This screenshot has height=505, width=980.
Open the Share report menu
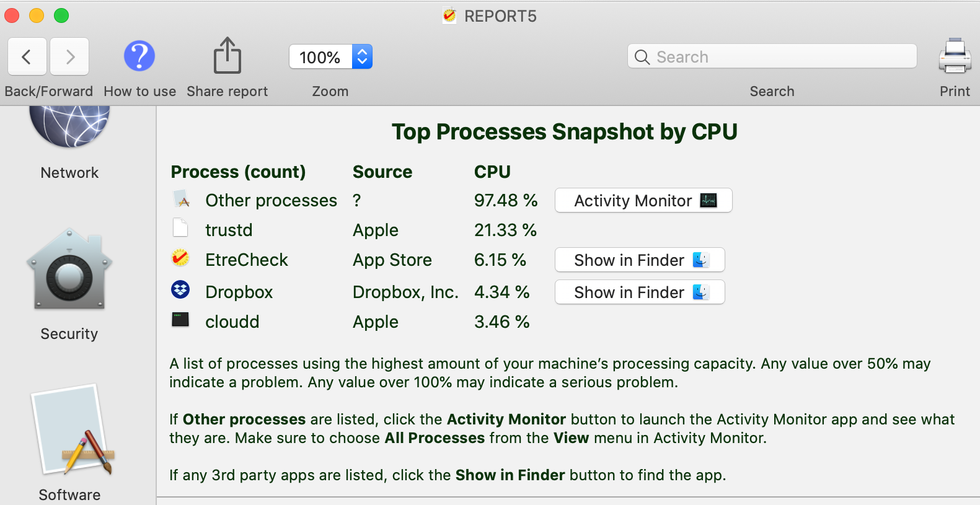(227, 56)
